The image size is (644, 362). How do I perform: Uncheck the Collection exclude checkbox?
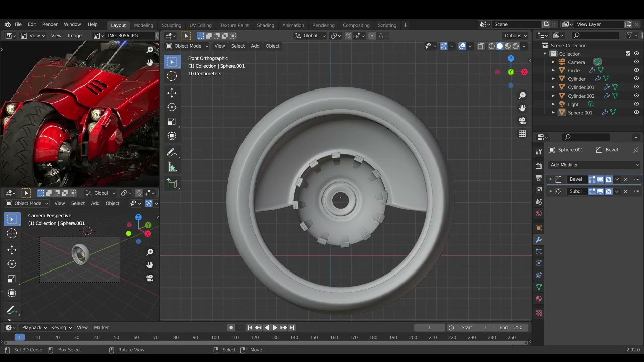tap(628, 54)
